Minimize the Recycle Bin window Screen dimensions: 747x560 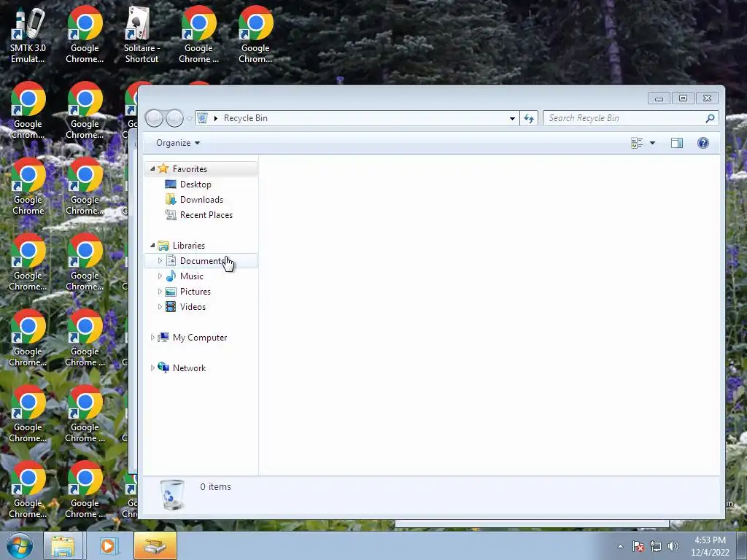(x=659, y=98)
